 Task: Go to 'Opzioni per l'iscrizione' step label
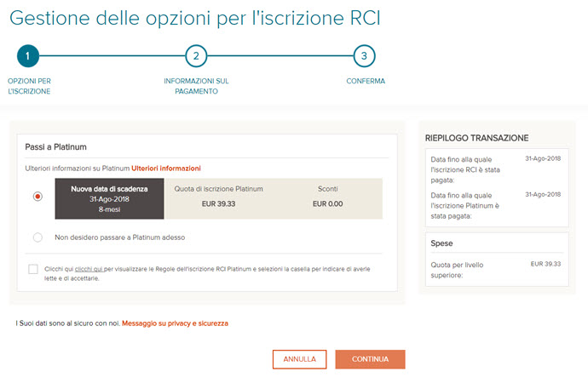(28, 86)
